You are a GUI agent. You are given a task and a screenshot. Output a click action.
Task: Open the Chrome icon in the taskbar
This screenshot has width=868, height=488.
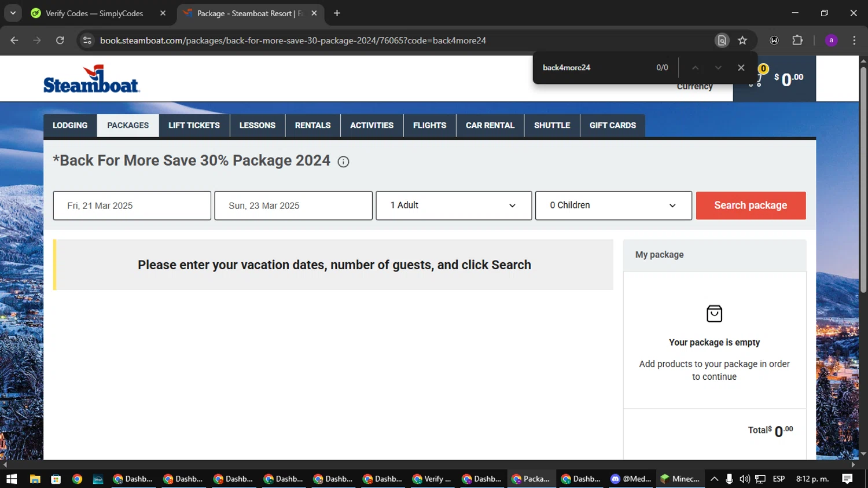click(77, 479)
